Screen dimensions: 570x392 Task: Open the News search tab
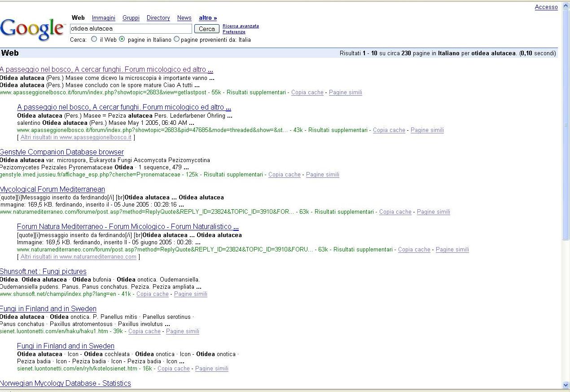[x=184, y=18]
